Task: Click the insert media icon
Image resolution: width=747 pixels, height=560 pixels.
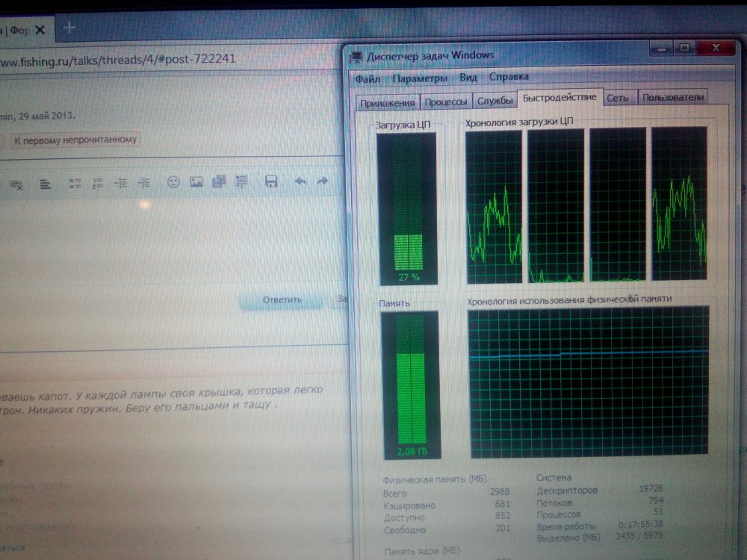Action: [x=219, y=181]
